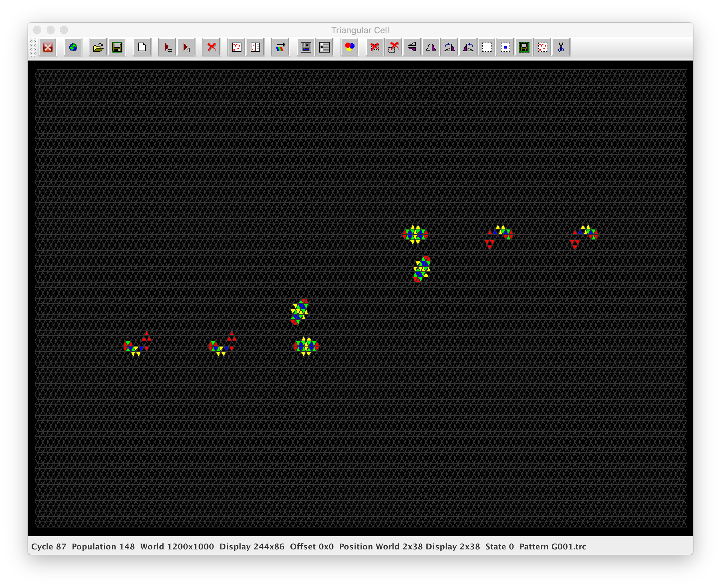Screen dimensions: 721x588
Task: Step one cycle with play-1 icon
Action: tap(186, 47)
